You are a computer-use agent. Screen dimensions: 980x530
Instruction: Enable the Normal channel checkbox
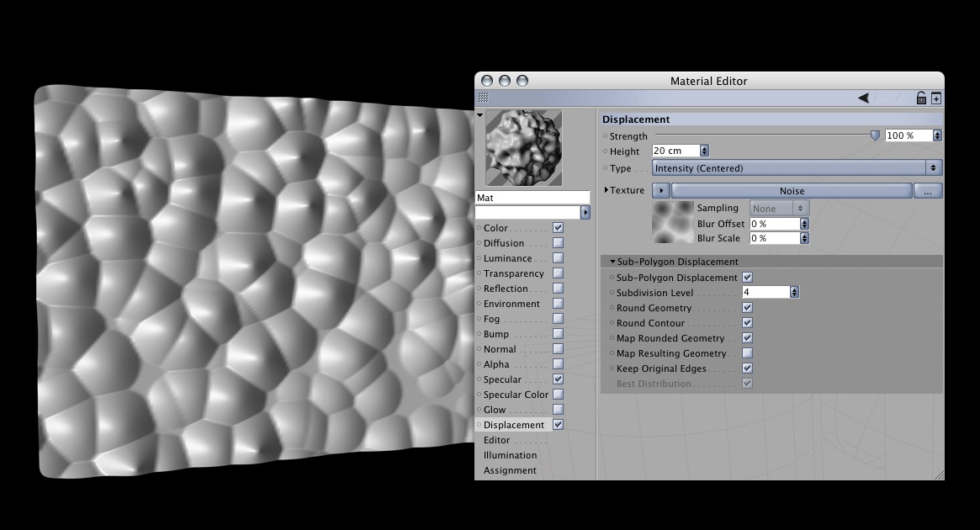558,349
